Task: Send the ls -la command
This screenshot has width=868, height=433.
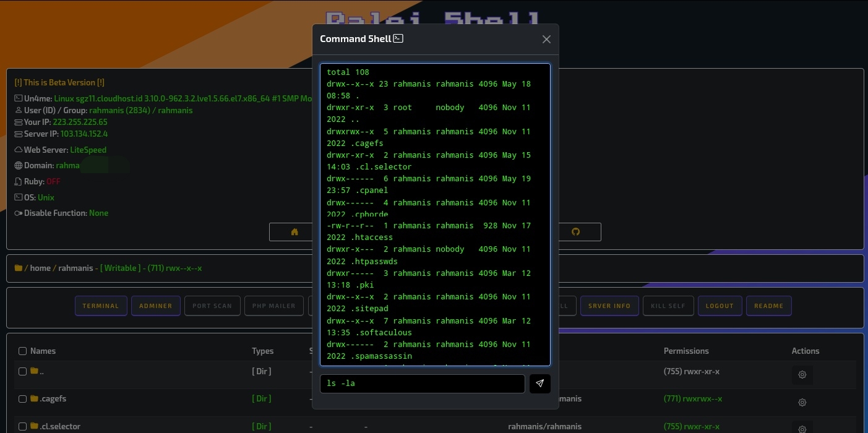Action: (x=539, y=384)
